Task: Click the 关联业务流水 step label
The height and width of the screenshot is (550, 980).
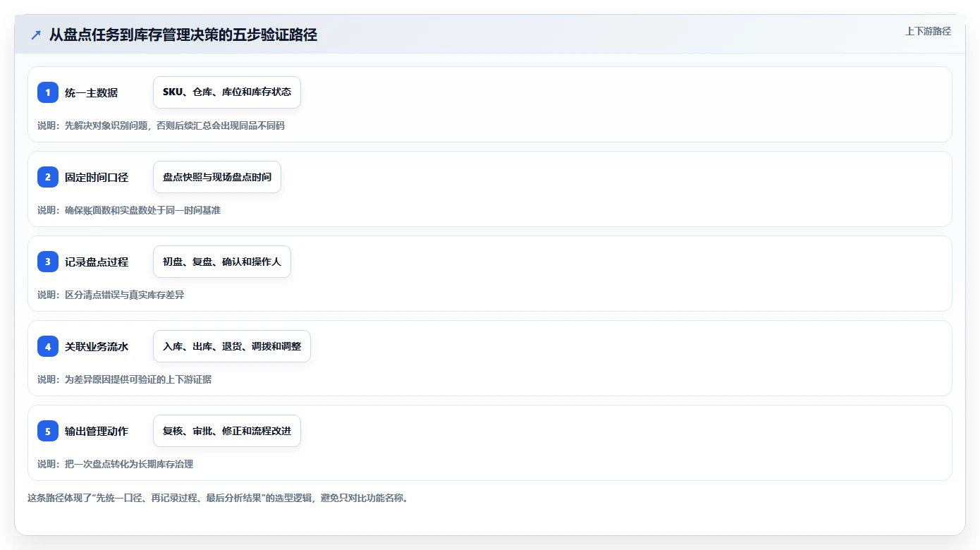Action: [97, 346]
